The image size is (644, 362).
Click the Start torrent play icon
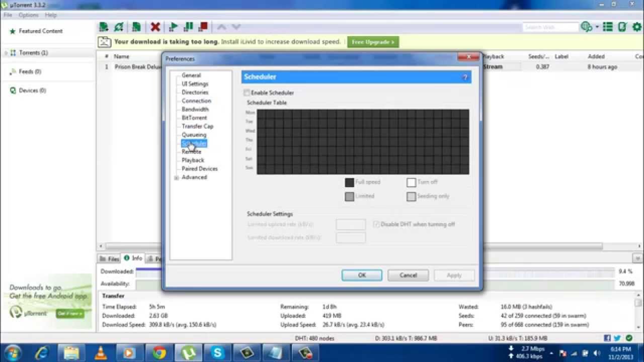174,27
